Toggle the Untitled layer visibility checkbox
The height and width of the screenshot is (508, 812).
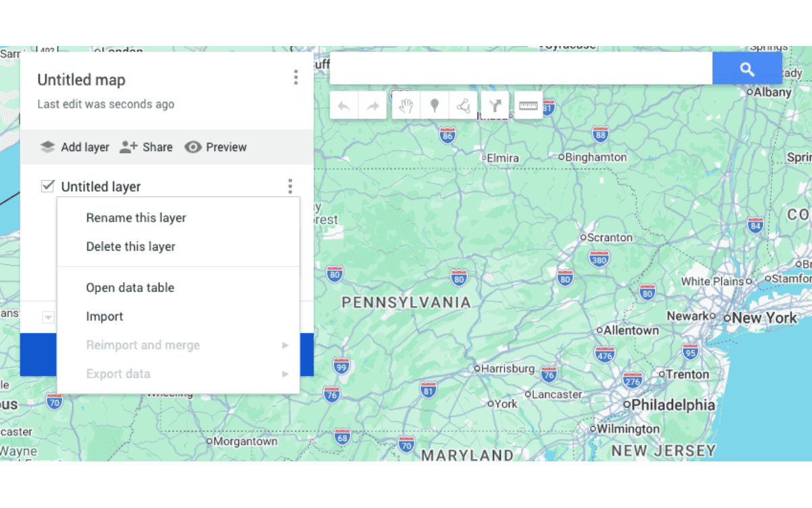pos(47,186)
